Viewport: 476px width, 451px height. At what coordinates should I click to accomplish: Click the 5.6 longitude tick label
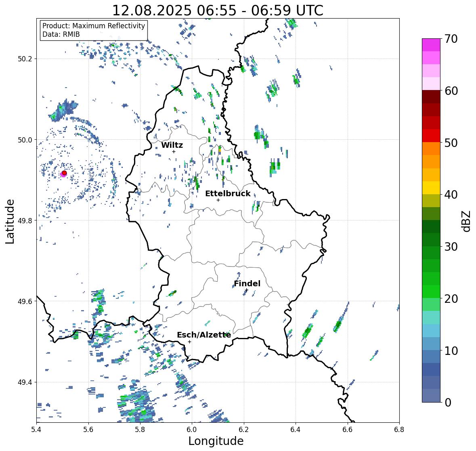[x=88, y=429]
